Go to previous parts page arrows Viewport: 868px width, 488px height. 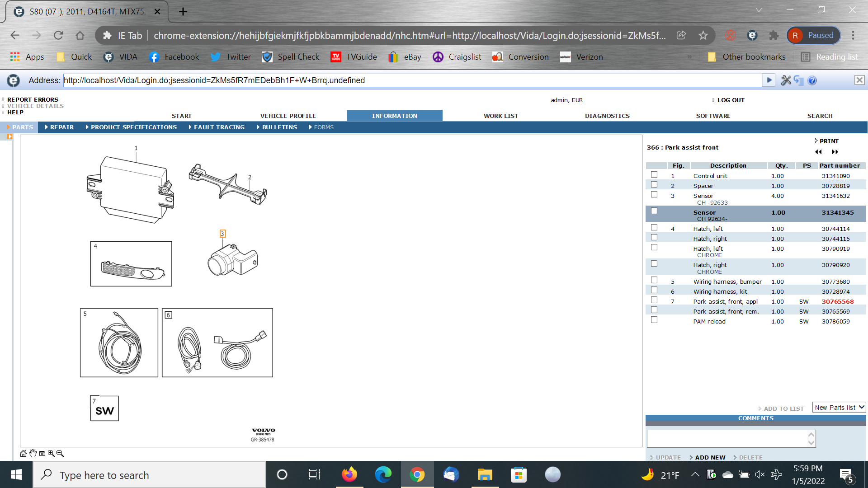pyautogui.click(x=818, y=152)
